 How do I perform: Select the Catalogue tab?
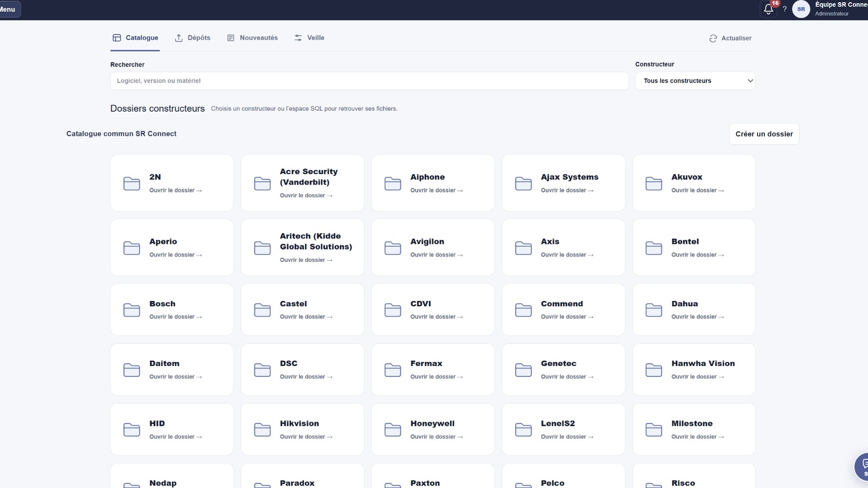coord(135,38)
